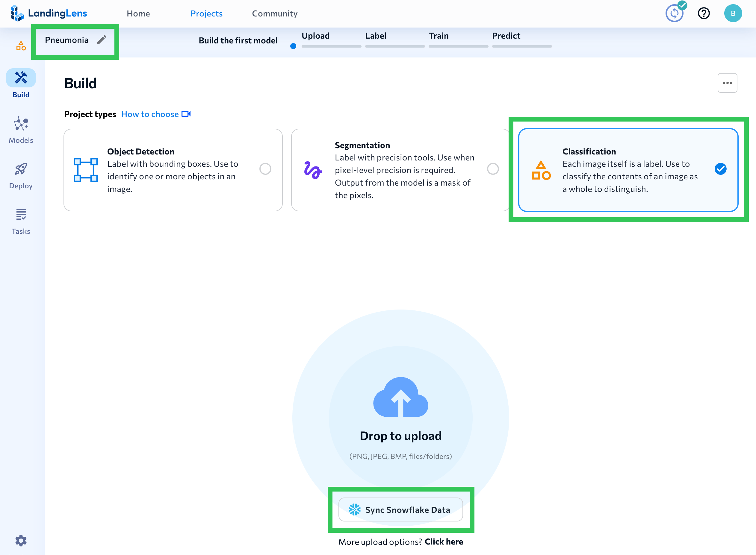Open the Tasks panel
The height and width of the screenshot is (555, 756).
click(x=21, y=220)
